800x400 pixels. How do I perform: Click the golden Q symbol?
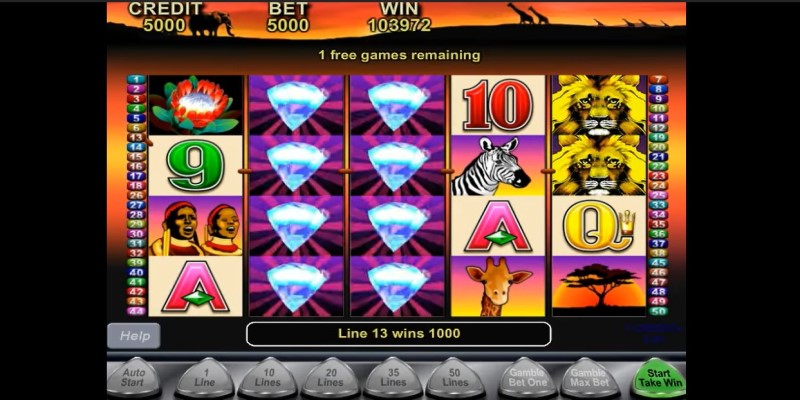pos(599,226)
